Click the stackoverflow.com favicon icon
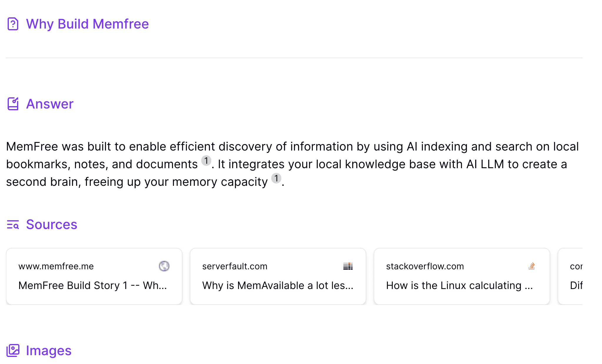602x364 pixels. (x=531, y=266)
